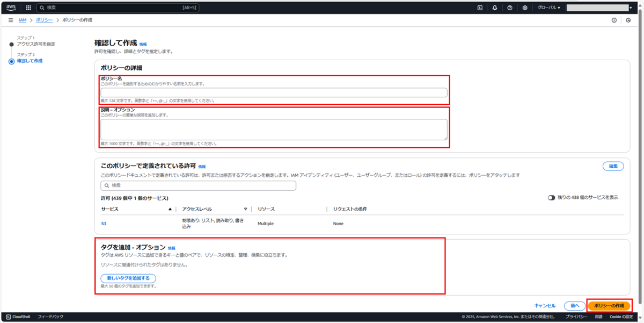644x323 pixels.
Task: Open 情報 link beside 確認して作成
Action: tap(143, 44)
